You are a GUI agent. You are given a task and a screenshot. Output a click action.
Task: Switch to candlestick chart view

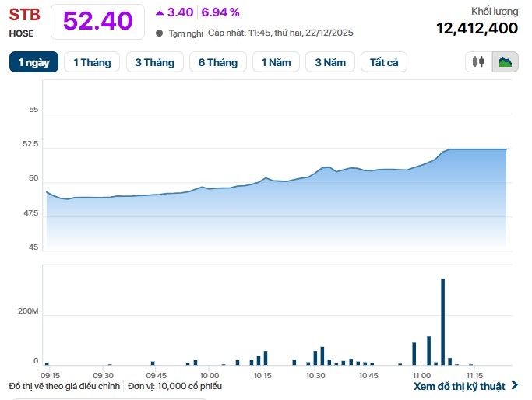pos(478,62)
